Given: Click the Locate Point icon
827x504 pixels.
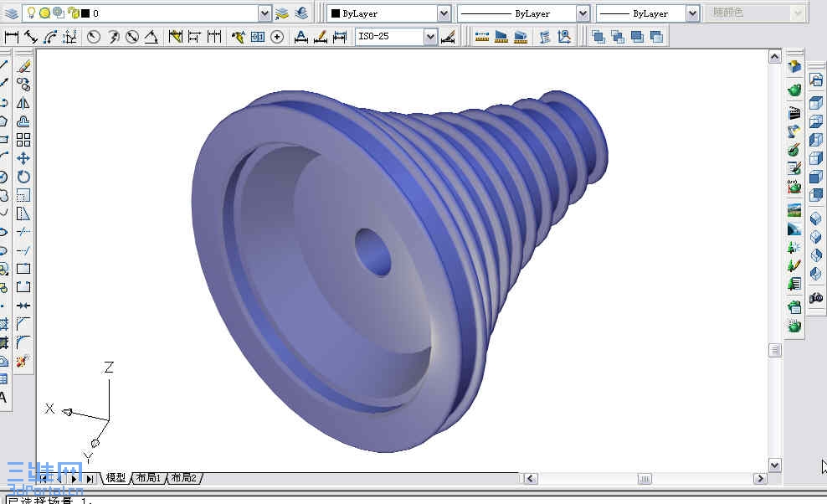Looking at the screenshot, I should click(x=564, y=36).
